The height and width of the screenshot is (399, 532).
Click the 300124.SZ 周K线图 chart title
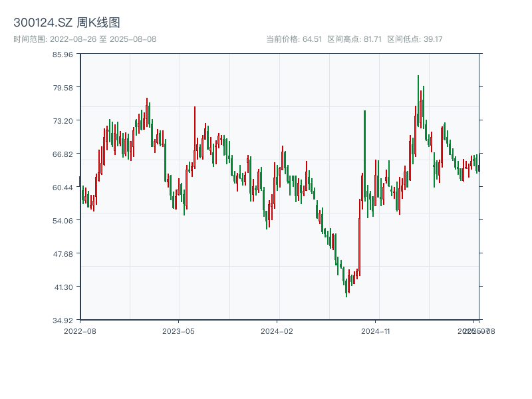pos(66,23)
